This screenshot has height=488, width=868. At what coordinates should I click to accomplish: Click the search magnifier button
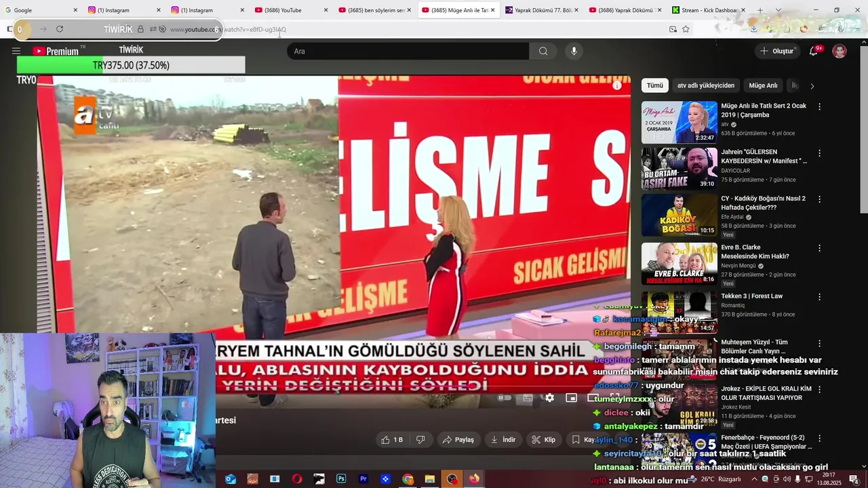pos(543,51)
